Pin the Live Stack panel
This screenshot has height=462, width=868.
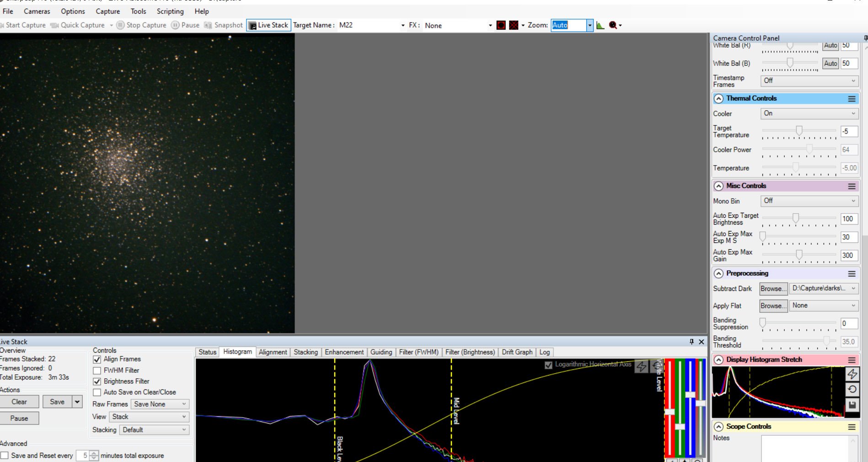(x=691, y=342)
